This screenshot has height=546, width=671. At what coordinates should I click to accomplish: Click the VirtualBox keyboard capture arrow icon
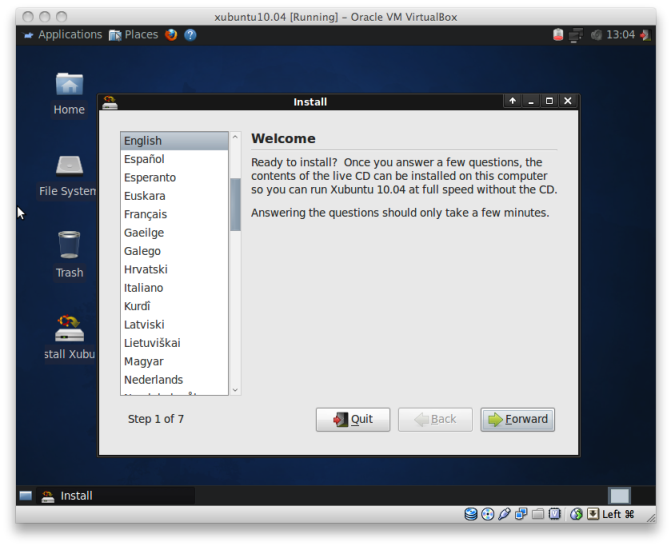(x=593, y=514)
